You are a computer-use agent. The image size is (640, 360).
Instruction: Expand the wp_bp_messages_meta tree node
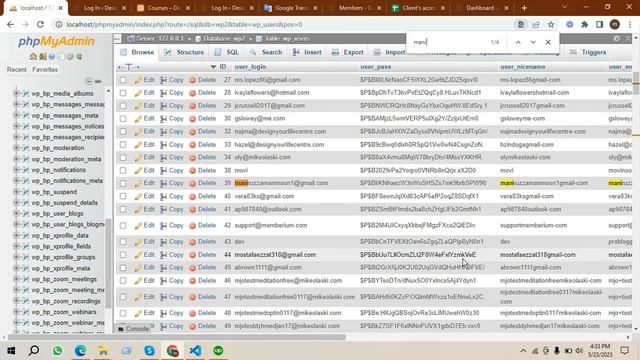(16, 116)
